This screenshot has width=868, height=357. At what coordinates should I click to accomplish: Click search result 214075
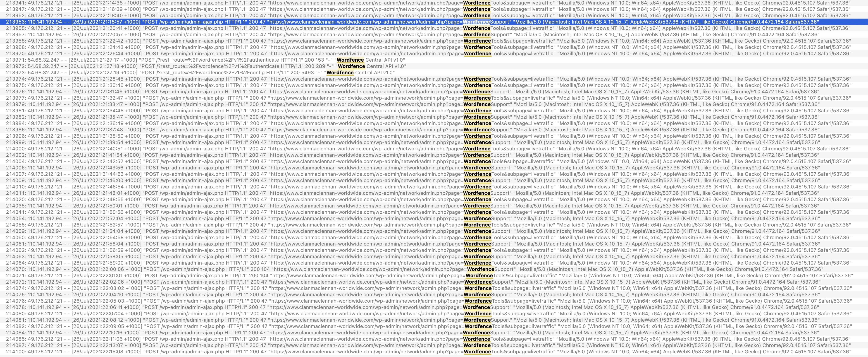[434, 294]
